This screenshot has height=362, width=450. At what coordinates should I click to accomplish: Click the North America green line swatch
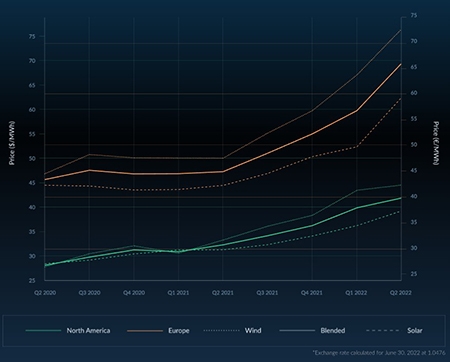pyautogui.click(x=43, y=331)
